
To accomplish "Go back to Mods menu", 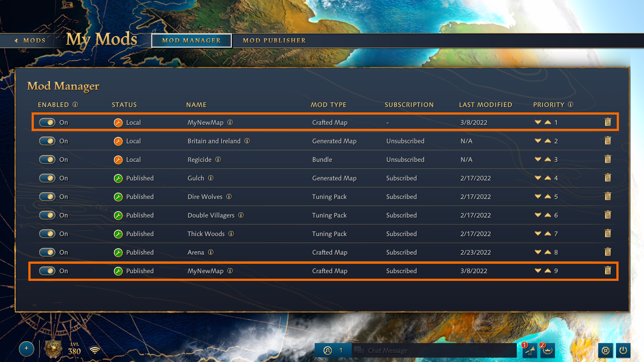I will click(x=30, y=40).
